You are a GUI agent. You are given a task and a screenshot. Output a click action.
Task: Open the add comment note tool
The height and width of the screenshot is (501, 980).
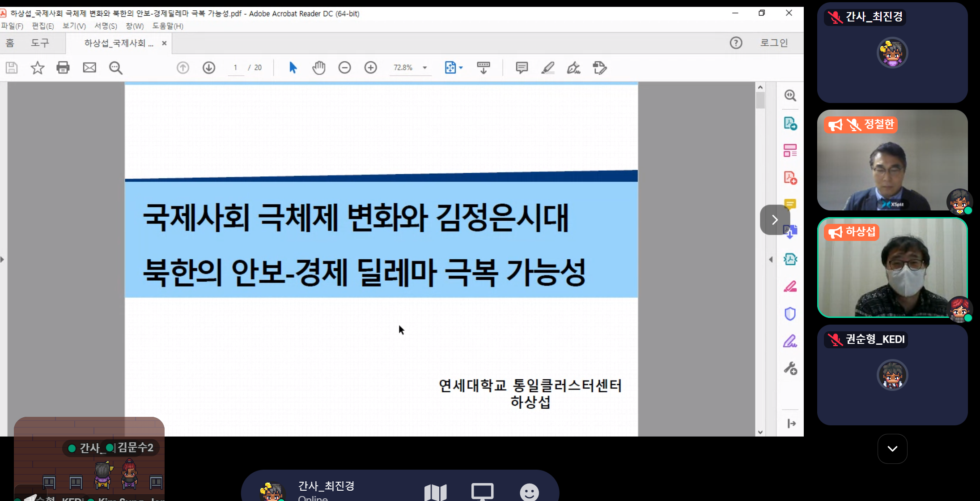(522, 68)
